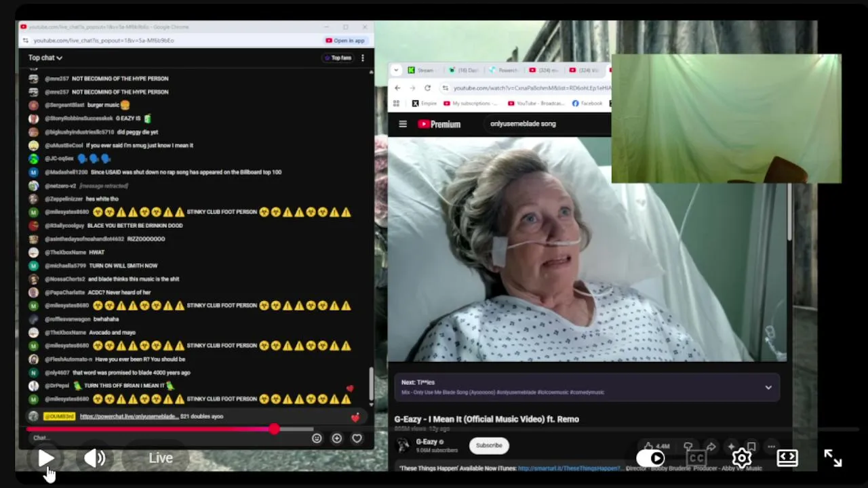Show the Top fans list in chat

click(337, 58)
